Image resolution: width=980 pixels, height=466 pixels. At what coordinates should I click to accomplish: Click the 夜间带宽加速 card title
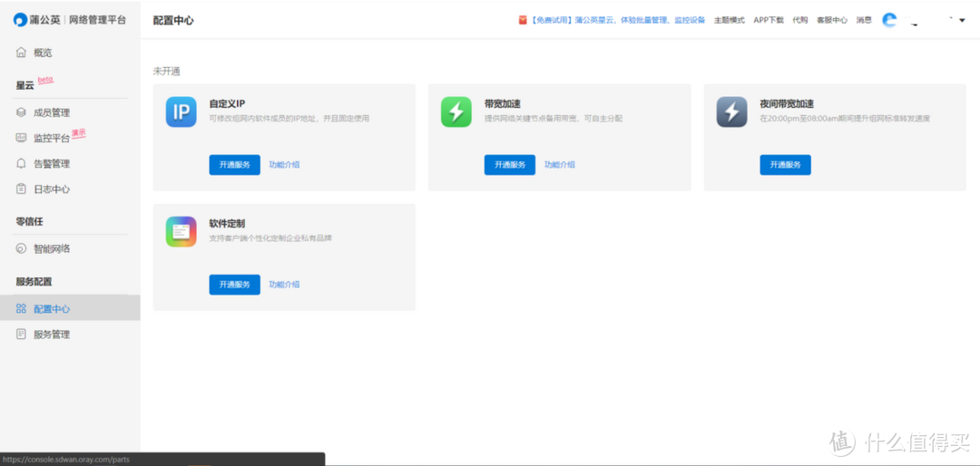(787, 103)
